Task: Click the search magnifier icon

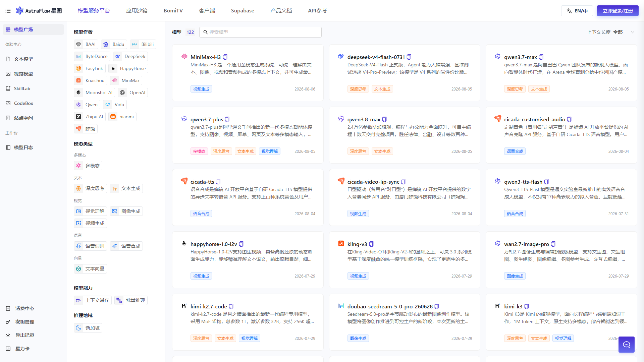Action: (x=206, y=32)
